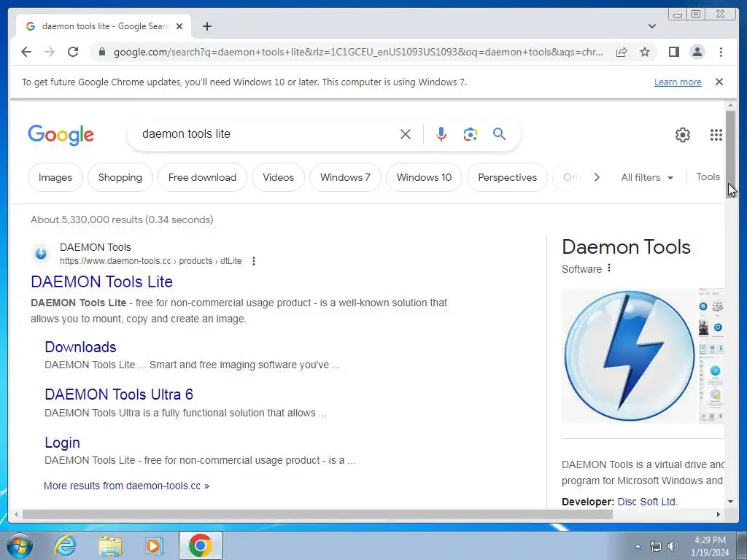Open the Learn more link
Screen dimensions: 747x560
tap(678, 82)
